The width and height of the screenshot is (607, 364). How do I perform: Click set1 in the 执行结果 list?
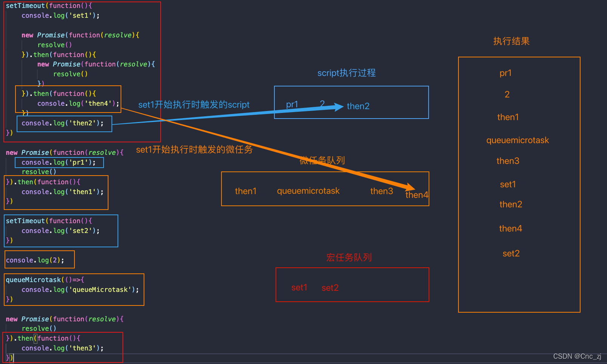coord(508,184)
